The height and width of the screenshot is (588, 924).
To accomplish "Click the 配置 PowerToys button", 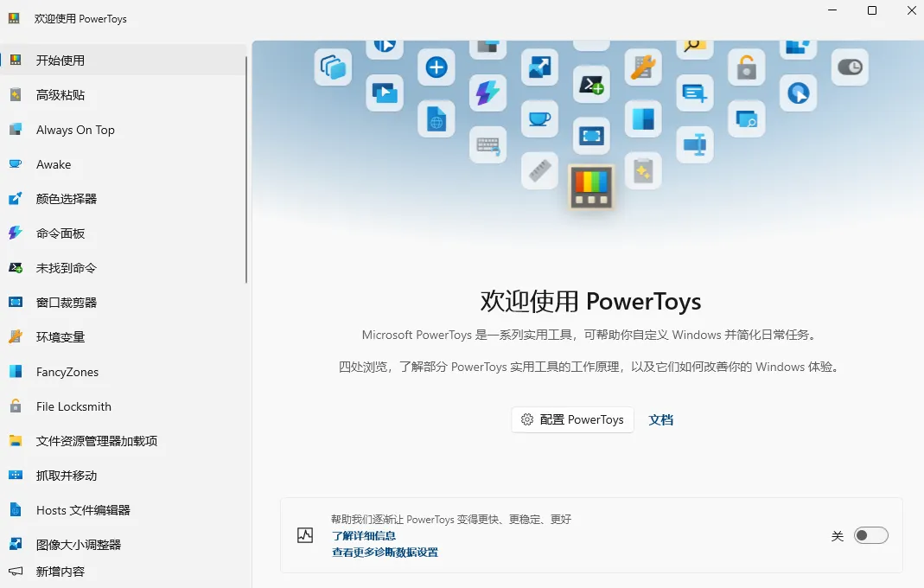I will pos(572,419).
